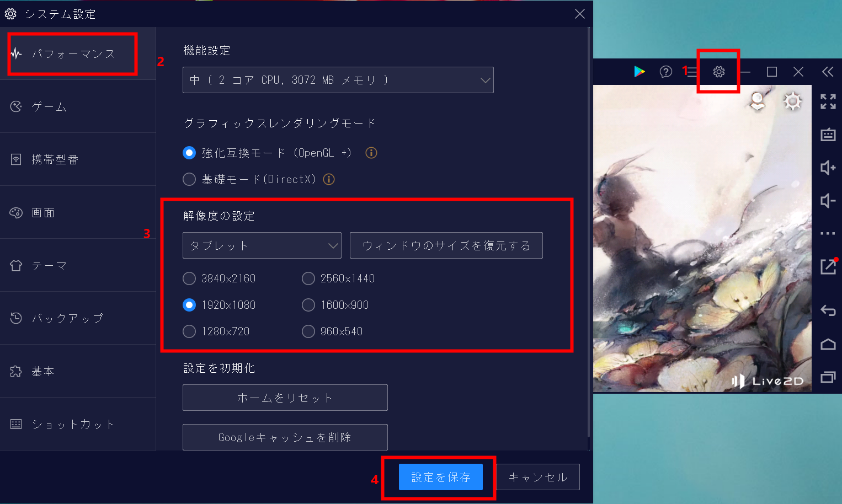
Task: Open the ショットカット settings tab
Action: 78,424
